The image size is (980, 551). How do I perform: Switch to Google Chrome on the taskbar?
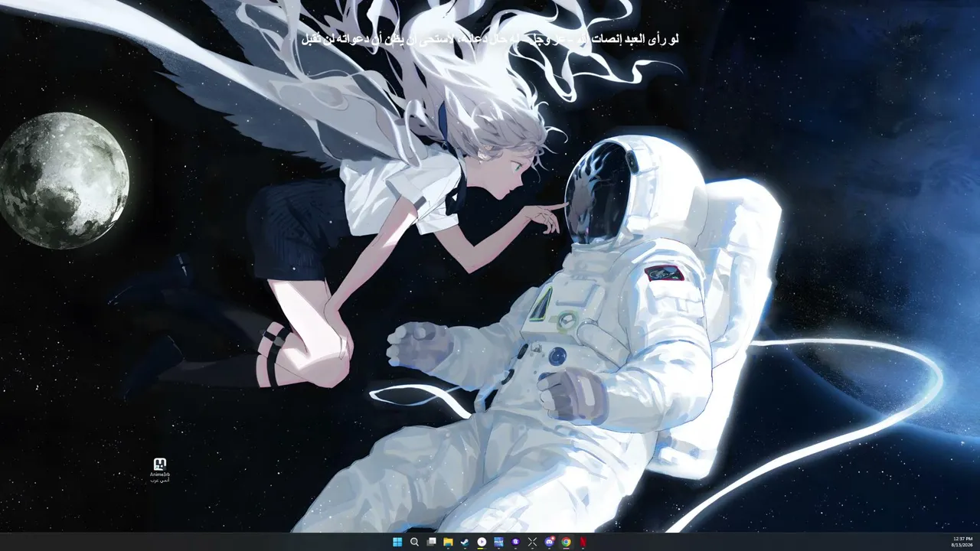coord(566,542)
